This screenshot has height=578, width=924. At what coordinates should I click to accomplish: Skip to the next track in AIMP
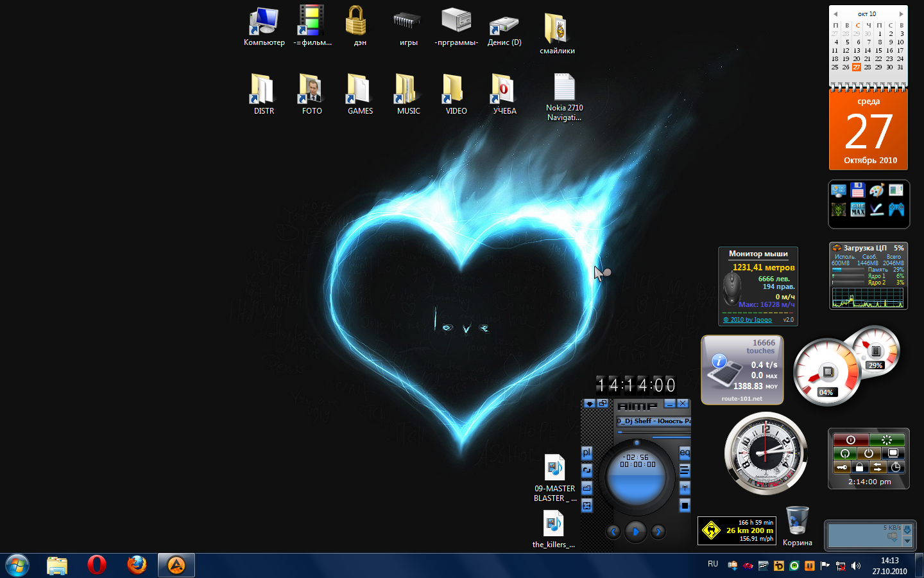point(658,532)
